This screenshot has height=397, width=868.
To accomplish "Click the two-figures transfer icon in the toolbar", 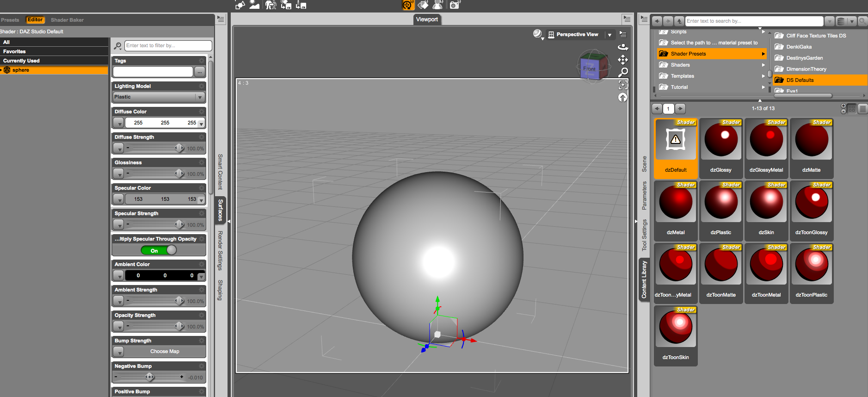I will point(271,5).
